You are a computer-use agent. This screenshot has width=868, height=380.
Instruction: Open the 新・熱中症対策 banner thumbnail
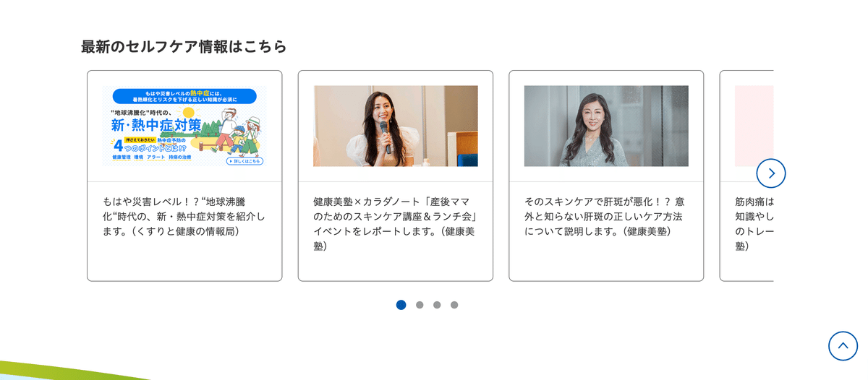coord(184,126)
